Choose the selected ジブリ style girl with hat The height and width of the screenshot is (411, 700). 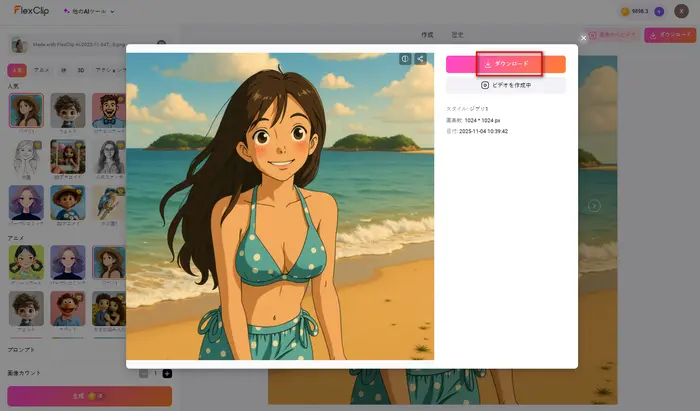tap(26, 110)
